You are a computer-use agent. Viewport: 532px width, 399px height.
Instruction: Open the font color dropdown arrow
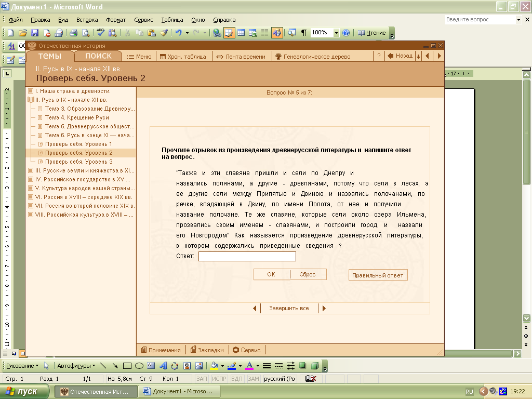click(x=258, y=366)
